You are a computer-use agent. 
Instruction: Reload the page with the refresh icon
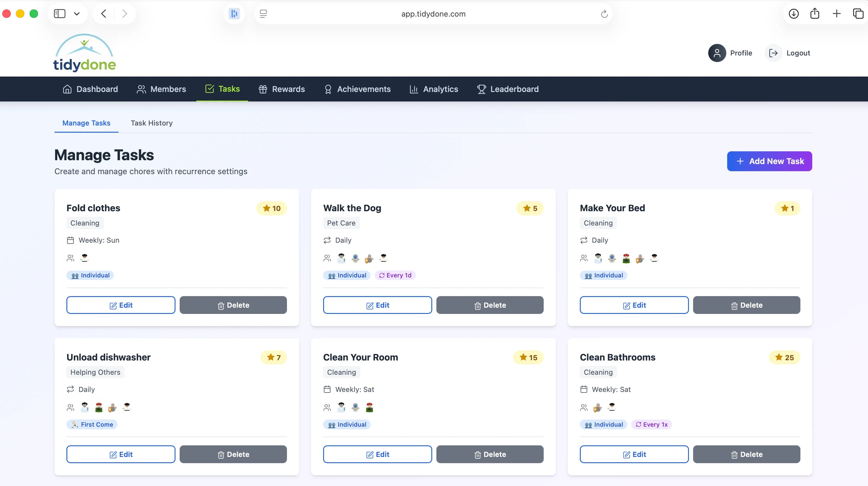(604, 14)
